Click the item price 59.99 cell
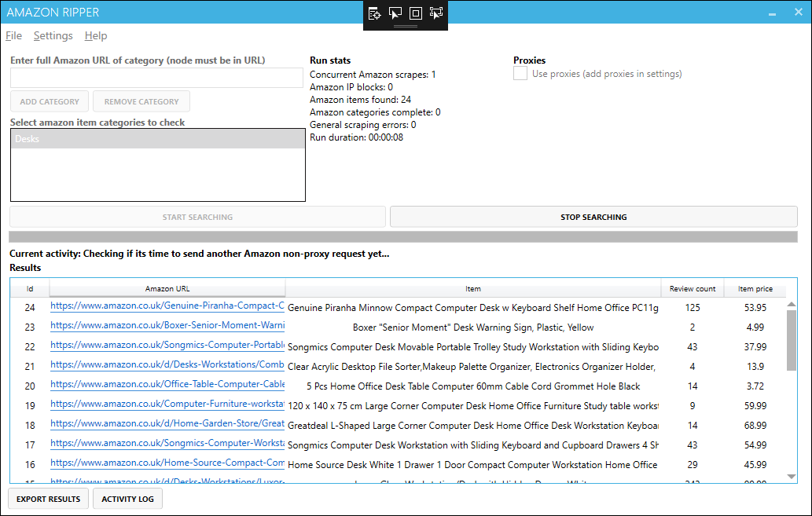The height and width of the screenshot is (516, 812). (x=755, y=406)
